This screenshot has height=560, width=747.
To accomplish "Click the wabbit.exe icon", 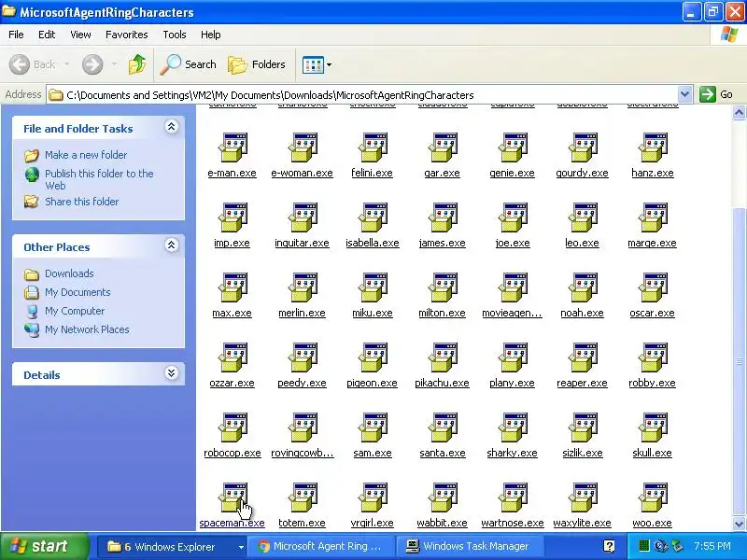I will pos(443,497).
